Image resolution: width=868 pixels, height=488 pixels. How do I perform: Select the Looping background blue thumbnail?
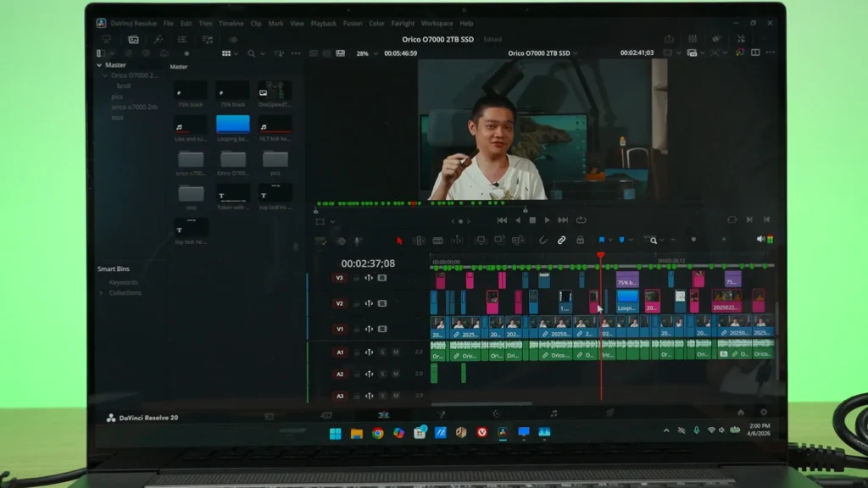click(x=232, y=124)
